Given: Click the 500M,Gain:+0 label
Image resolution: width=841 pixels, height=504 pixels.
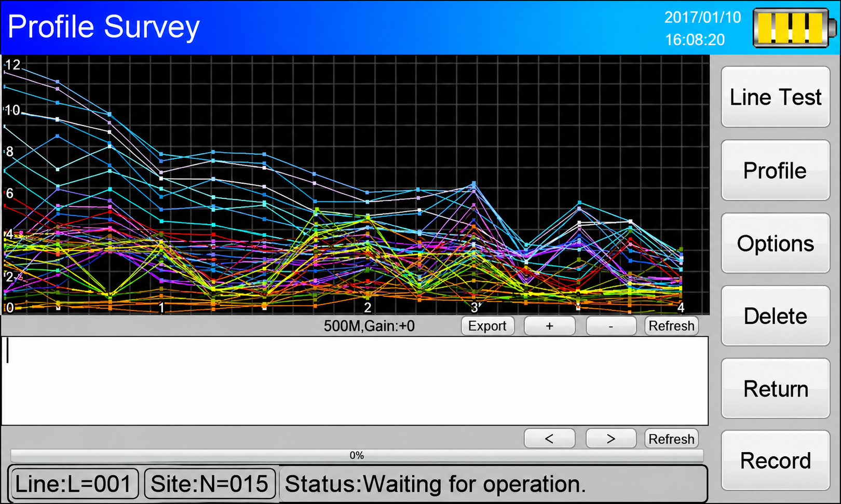Looking at the screenshot, I should coord(369,326).
